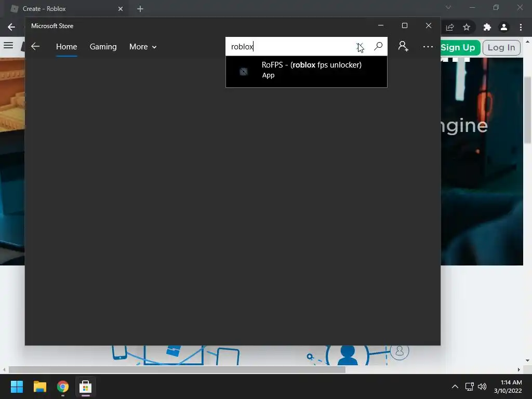Open the Roblox hamburger menu
Viewport: 532px width, 399px height.
point(8,45)
